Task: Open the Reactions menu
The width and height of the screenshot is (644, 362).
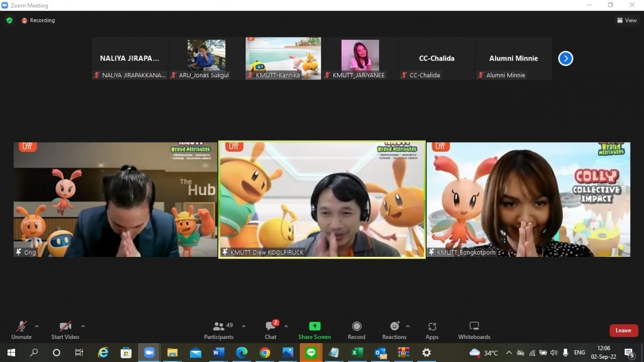Action: [394, 330]
